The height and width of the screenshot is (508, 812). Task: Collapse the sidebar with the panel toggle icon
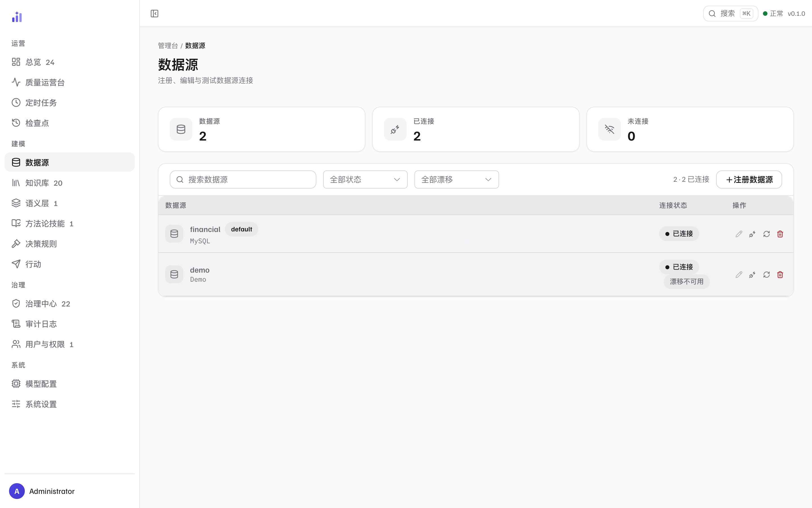click(154, 14)
